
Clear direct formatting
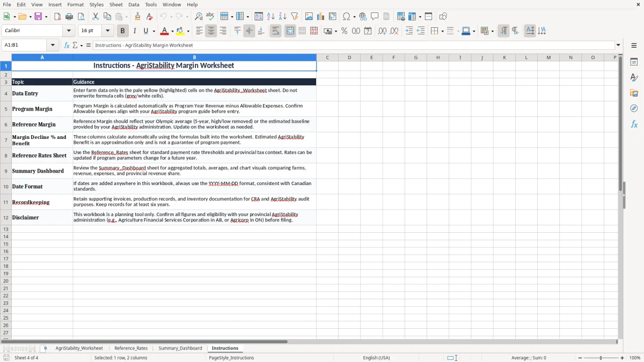click(x=150, y=17)
